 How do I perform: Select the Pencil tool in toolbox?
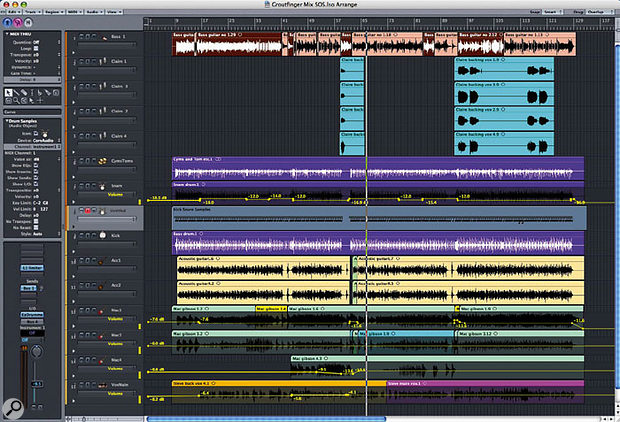[x=16, y=93]
